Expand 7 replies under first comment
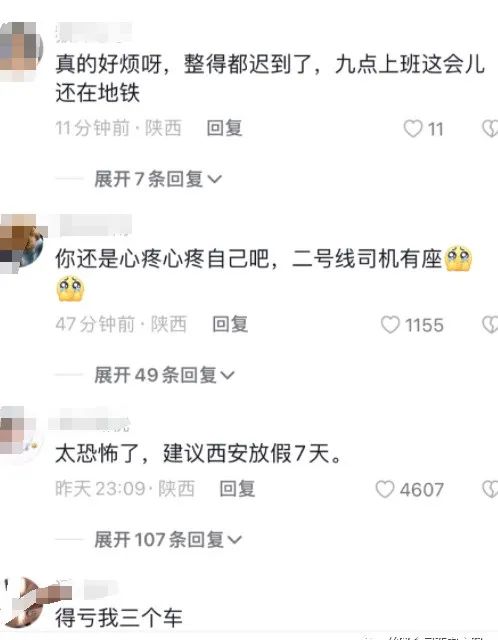 (x=158, y=179)
